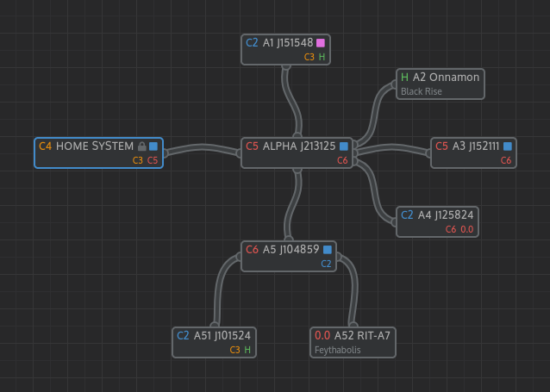Click H static on A1 J151548 node
The height and width of the screenshot is (392, 550).
pos(322,57)
